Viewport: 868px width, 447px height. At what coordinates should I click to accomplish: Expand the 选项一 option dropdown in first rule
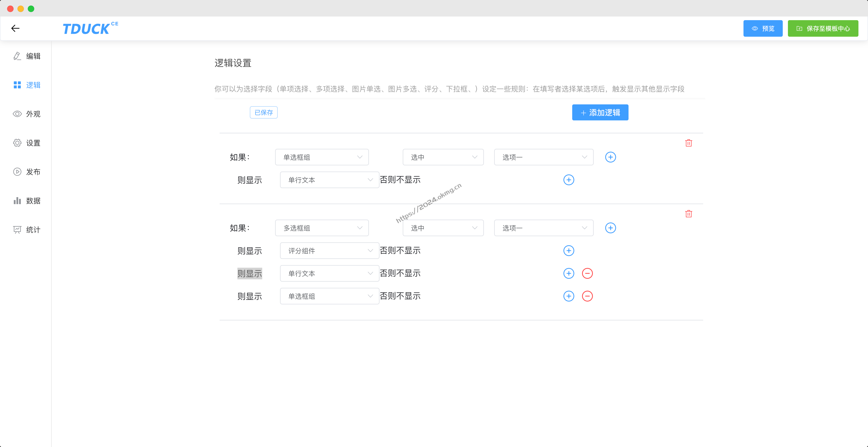click(543, 157)
